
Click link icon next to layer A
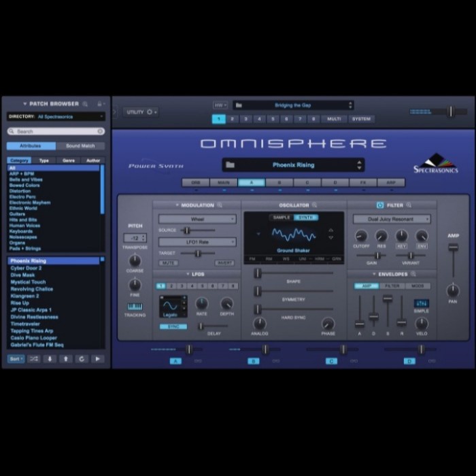click(198, 361)
